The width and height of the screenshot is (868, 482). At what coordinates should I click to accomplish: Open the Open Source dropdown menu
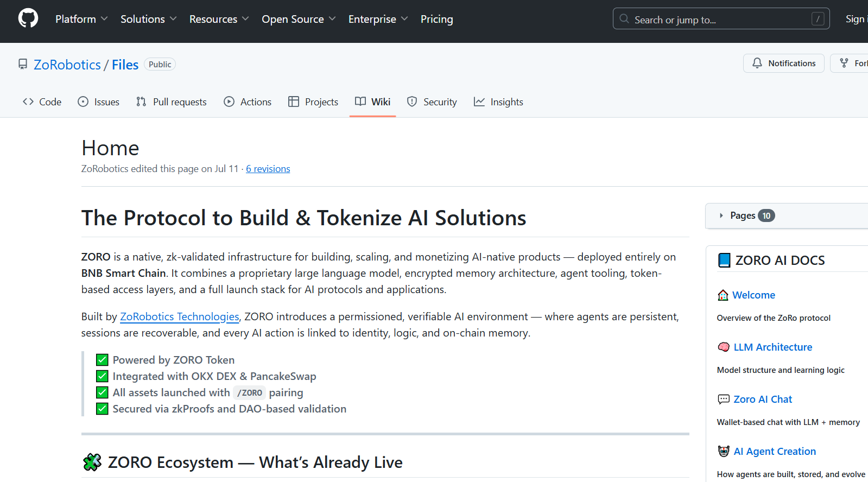[299, 19]
